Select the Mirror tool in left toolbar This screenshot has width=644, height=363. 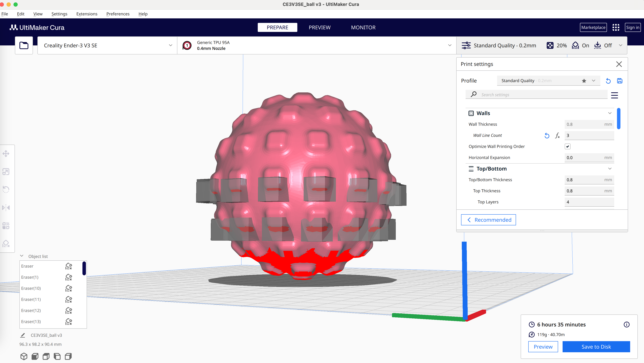point(6,208)
